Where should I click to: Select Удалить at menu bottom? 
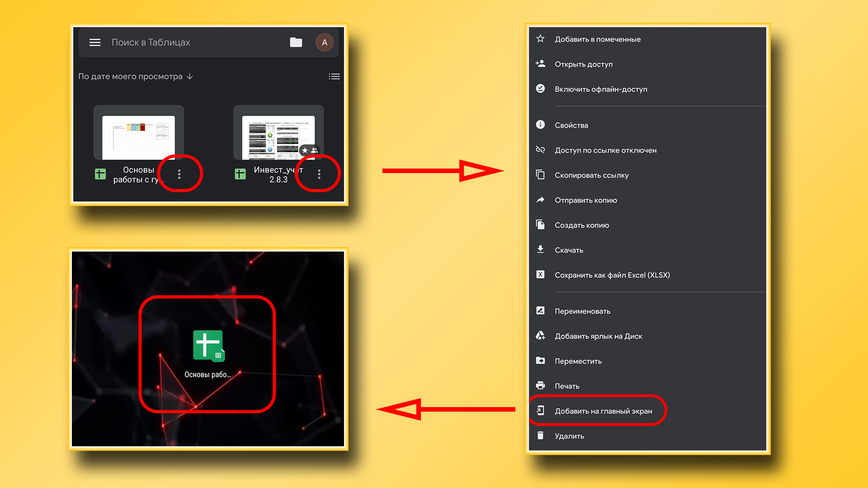647,436
